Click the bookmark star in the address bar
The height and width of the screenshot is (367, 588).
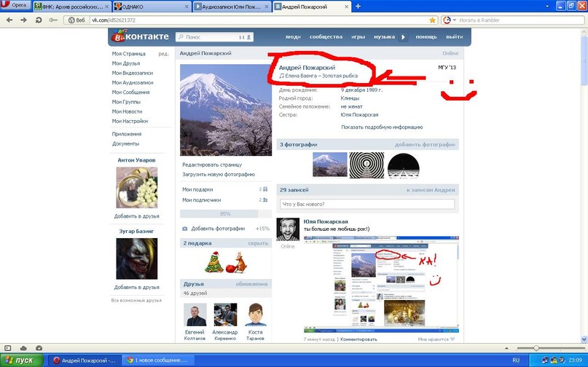(432, 20)
